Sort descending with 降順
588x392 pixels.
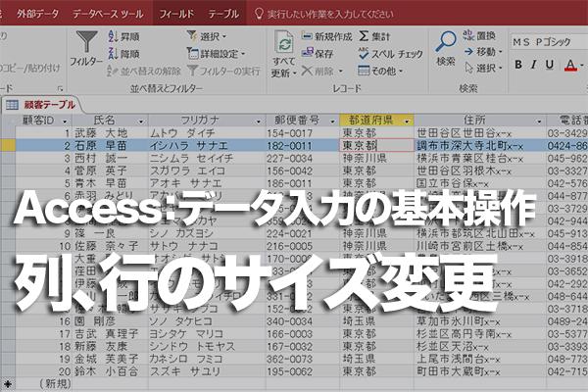123,54
